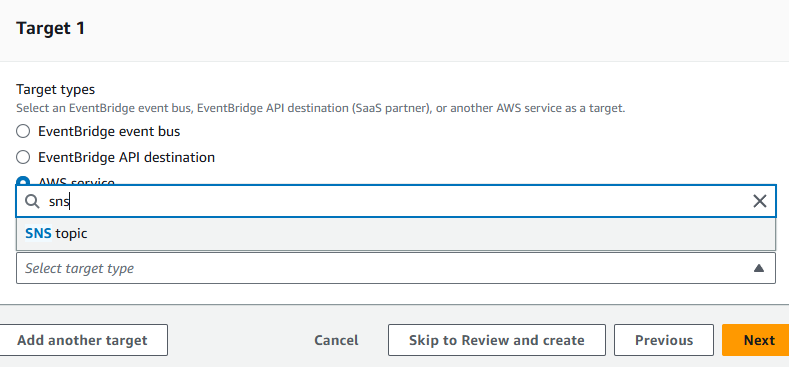789x367 pixels.
Task: Click the search magnifier icon in filter box
Action: pyautogui.click(x=32, y=202)
